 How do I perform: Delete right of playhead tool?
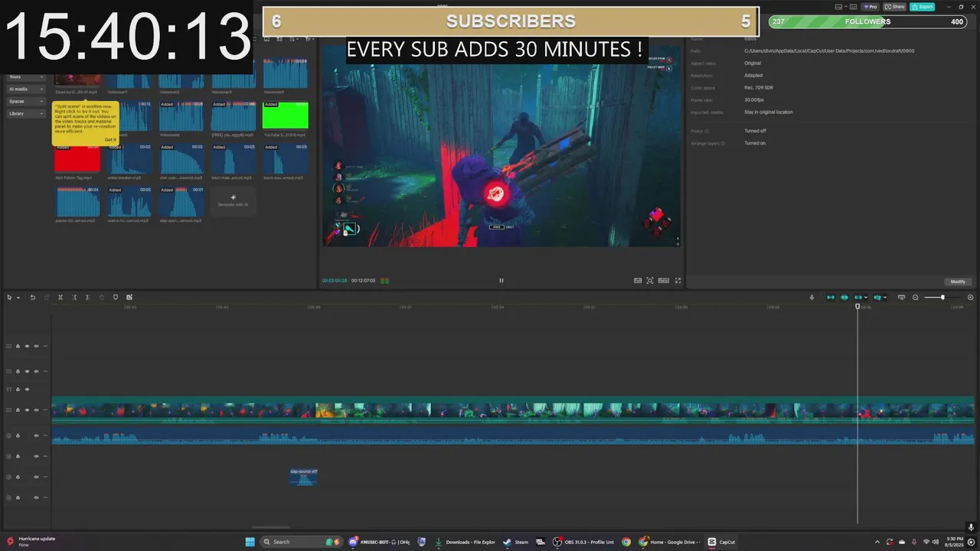tap(88, 297)
